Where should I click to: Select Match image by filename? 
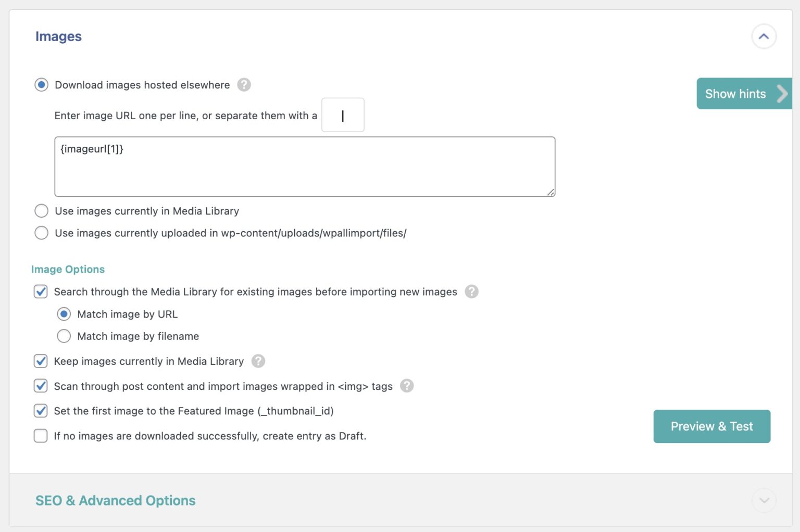tap(64, 336)
